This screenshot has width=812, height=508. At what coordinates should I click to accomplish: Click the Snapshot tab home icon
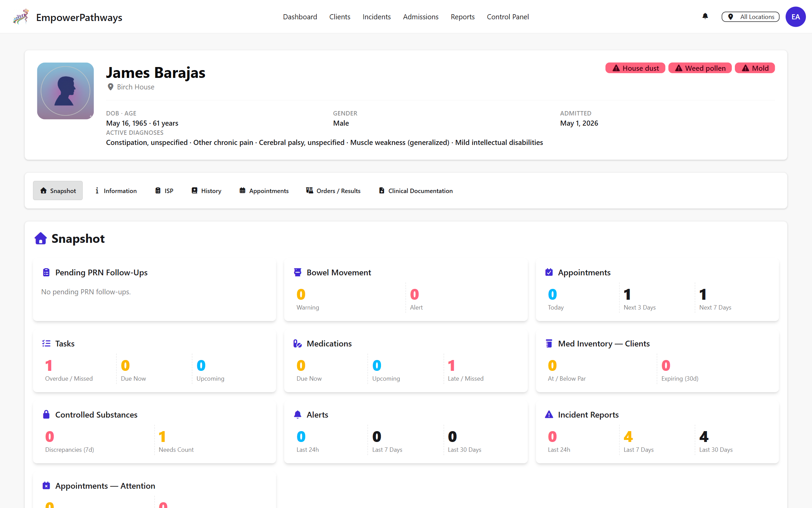43,191
